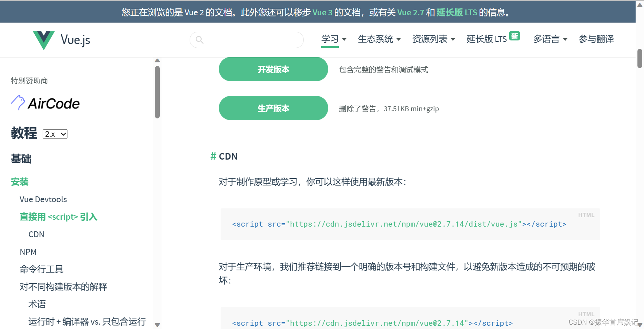Click the vue@2.7.14 script code line
Image resolution: width=644 pixels, height=329 pixels.
tap(372, 323)
